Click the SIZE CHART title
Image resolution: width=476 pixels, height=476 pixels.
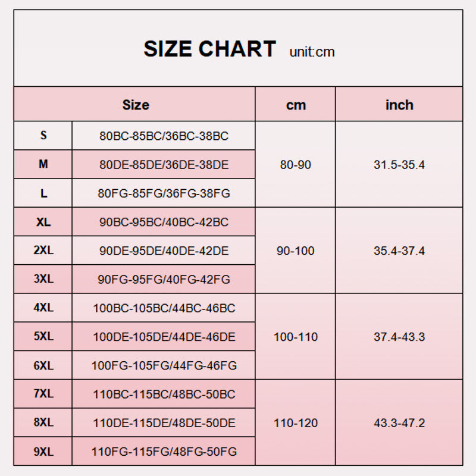pos(209,49)
